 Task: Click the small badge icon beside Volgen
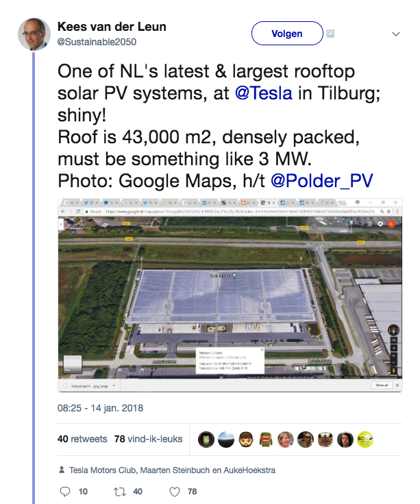point(330,34)
